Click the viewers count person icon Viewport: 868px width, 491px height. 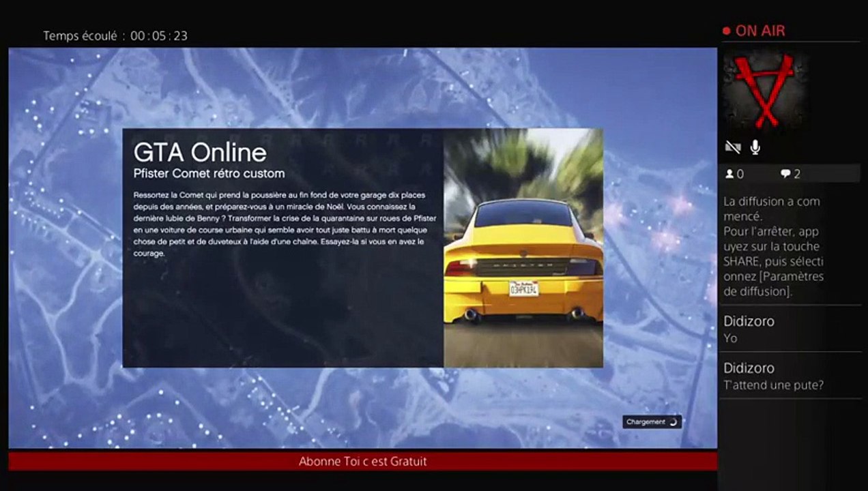729,175
